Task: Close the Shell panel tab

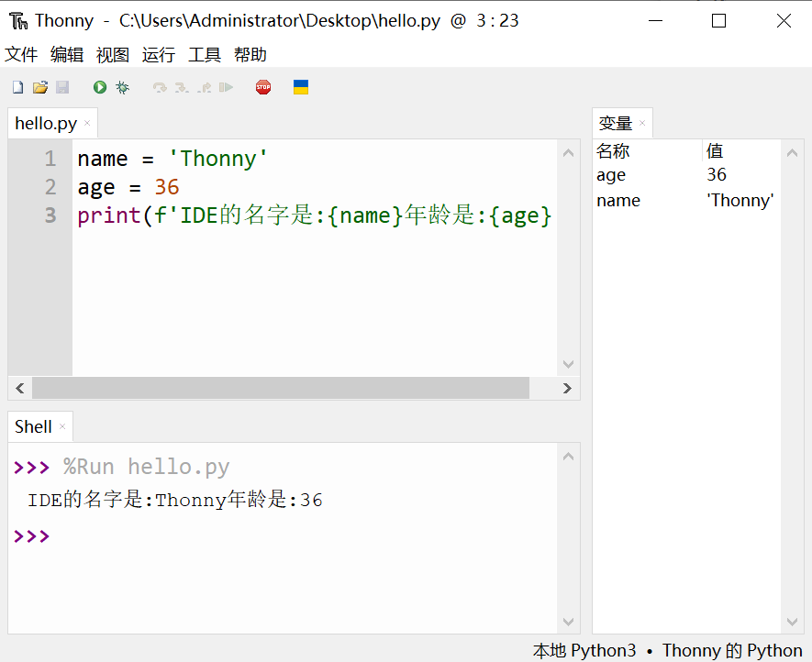Action: tap(62, 426)
